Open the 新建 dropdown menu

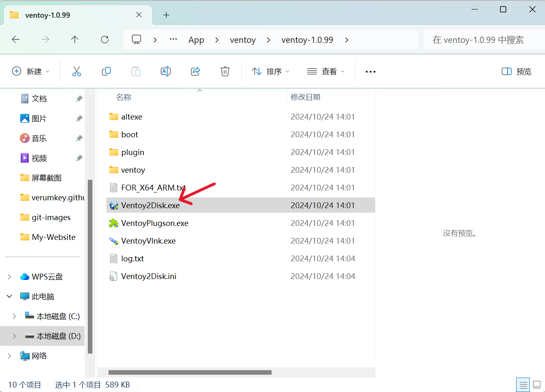(31, 71)
